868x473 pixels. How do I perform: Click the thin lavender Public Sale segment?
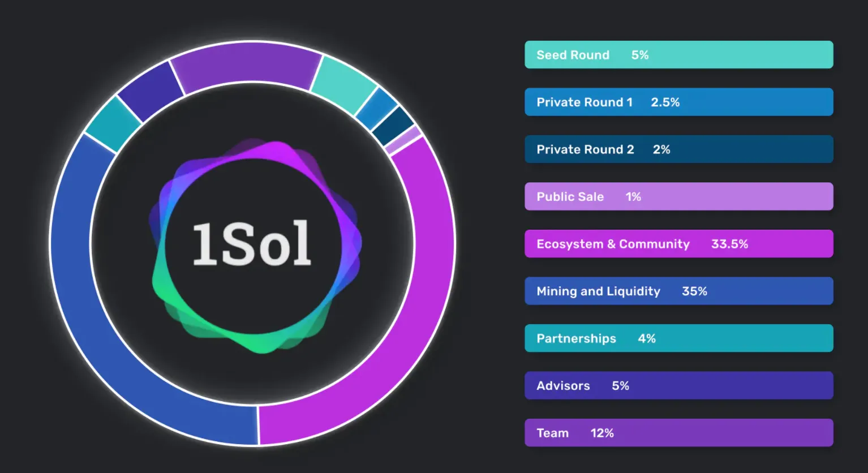point(403,141)
